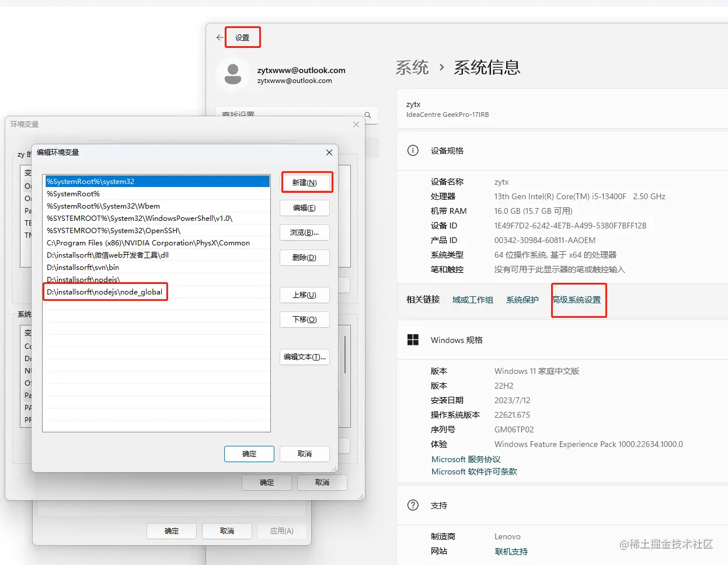Screen dimensions: 728x565
Task: Click the 系统 breadcrumb in the header
Action: click(412, 67)
